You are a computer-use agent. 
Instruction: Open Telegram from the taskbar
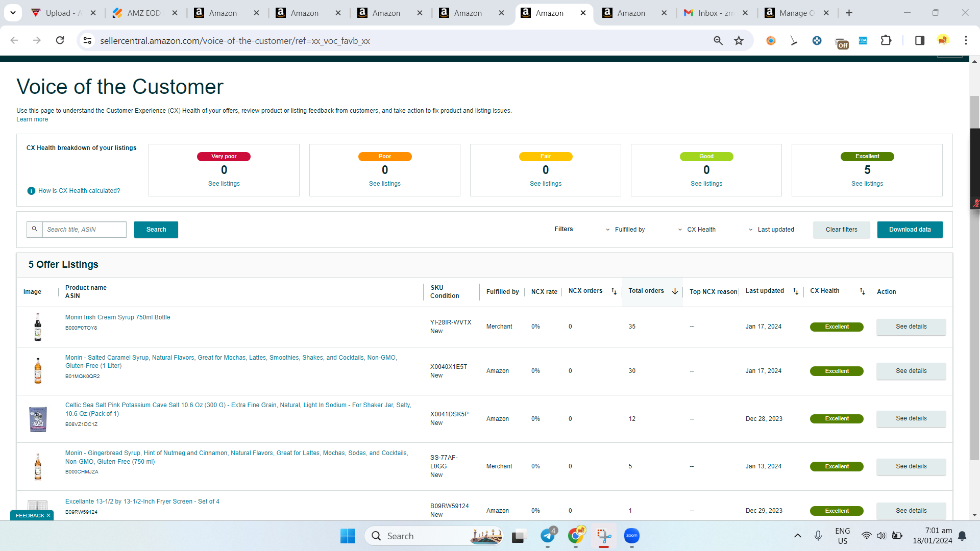(548, 536)
